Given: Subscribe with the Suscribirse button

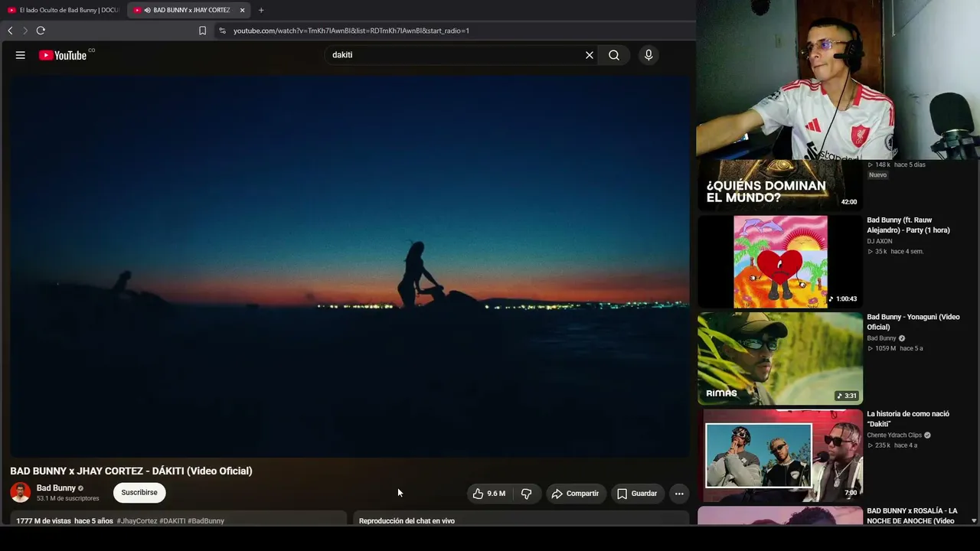Looking at the screenshot, I should click(x=139, y=493).
